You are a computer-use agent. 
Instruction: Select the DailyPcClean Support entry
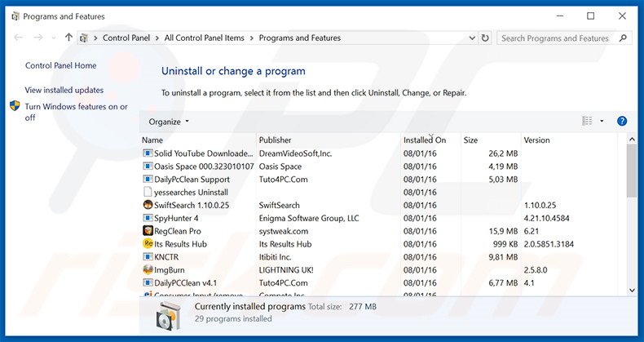pos(192,180)
